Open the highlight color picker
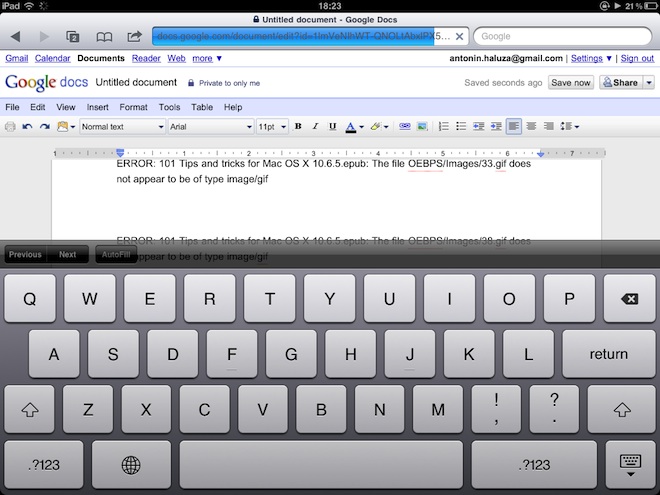The height and width of the screenshot is (495, 660). point(379,126)
